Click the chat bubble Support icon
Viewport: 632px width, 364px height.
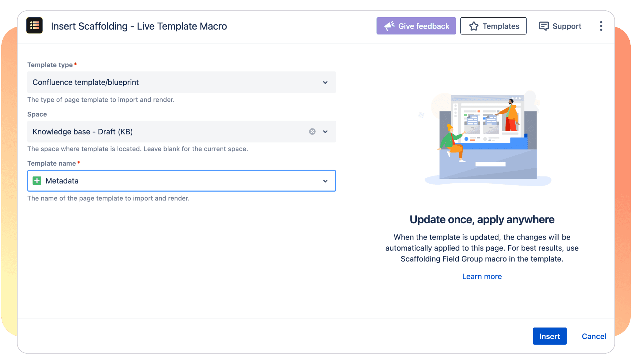[544, 26]
